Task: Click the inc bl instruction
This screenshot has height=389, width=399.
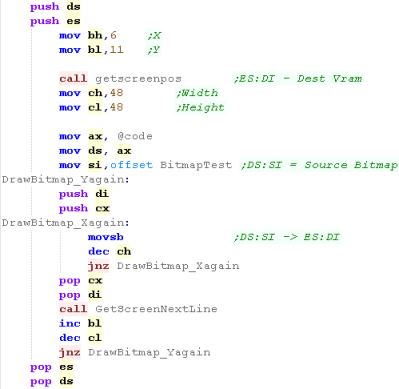Action: point(80,323)
